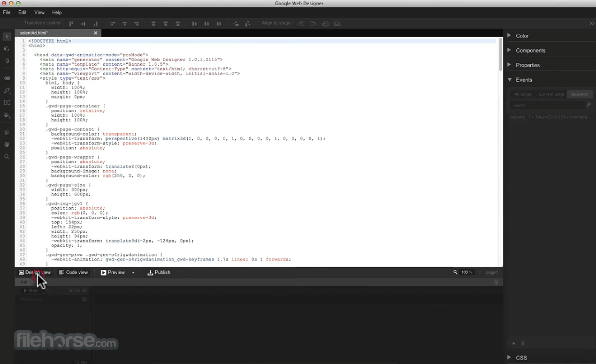
Task: Expand the Components panel
Action: click(x=509, y=50)
